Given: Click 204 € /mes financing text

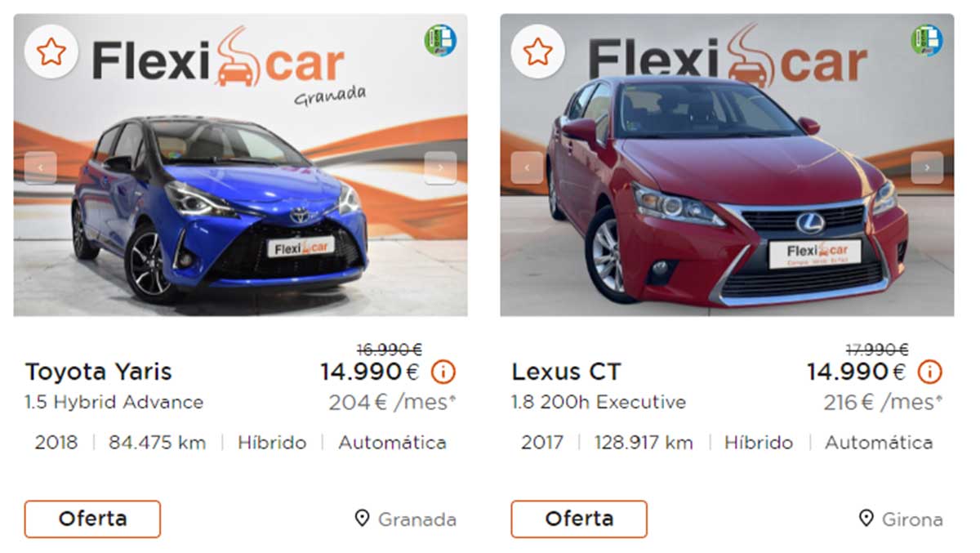Looking at the screenshot, I should click(393, 403).
